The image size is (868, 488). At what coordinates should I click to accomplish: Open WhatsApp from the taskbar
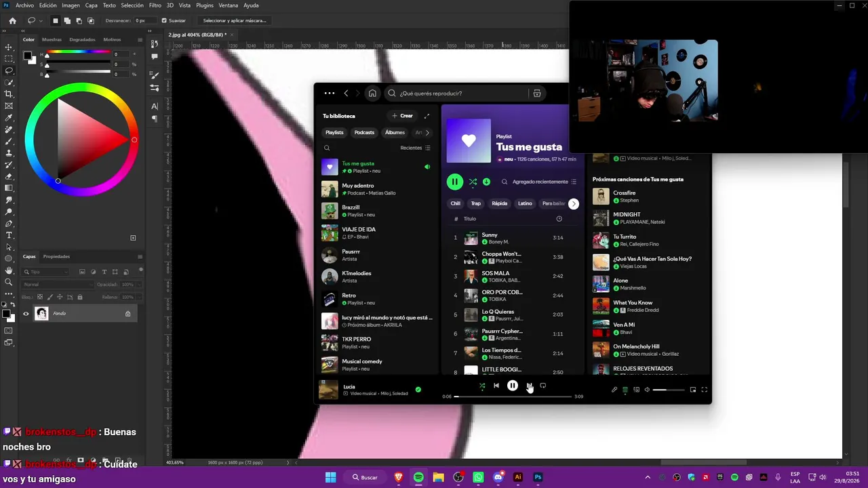tap(478, 477)
